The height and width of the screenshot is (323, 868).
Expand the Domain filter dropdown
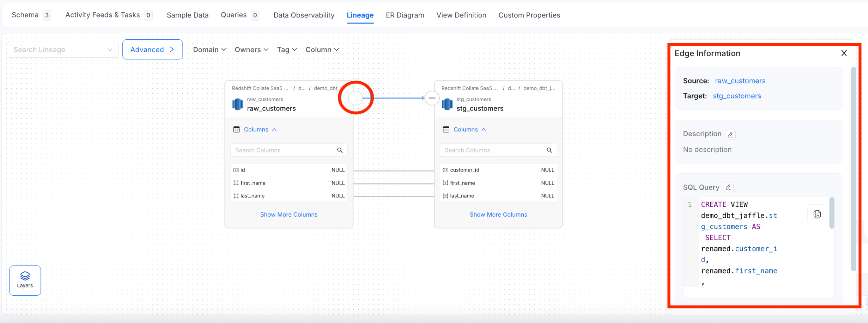209,50
